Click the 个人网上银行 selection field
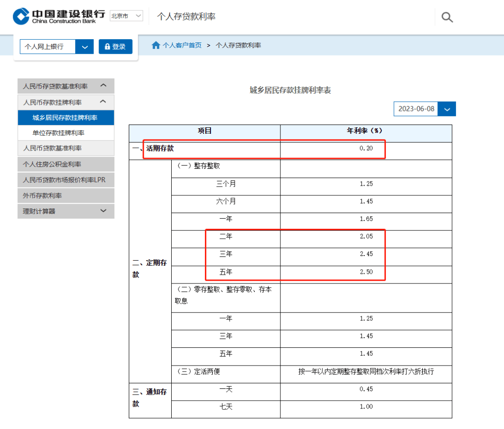504x429 pixels. [x=48, y=47]
